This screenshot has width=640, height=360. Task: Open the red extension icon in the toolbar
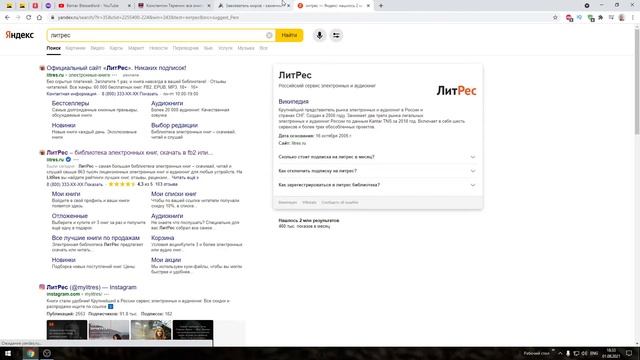coord(569,18)
